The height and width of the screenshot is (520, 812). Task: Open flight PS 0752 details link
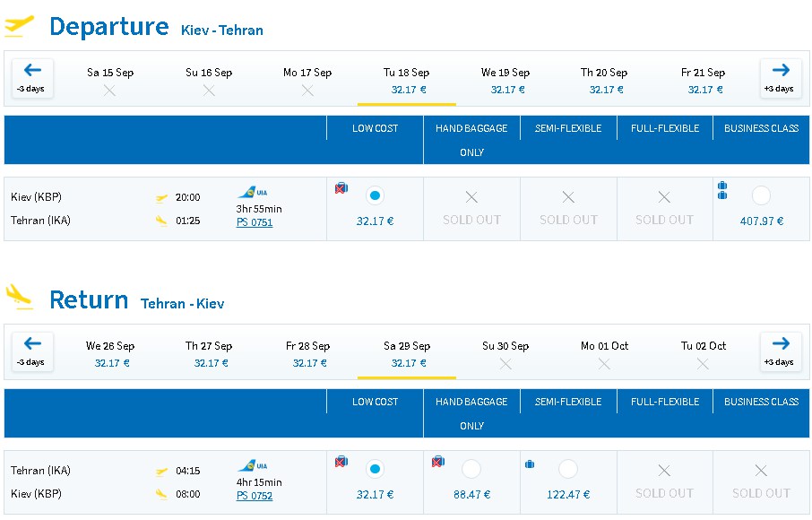(x=255, y=496)
